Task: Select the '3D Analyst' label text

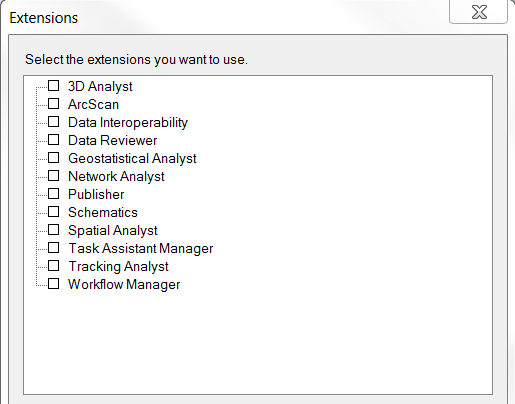Action: 100,87
